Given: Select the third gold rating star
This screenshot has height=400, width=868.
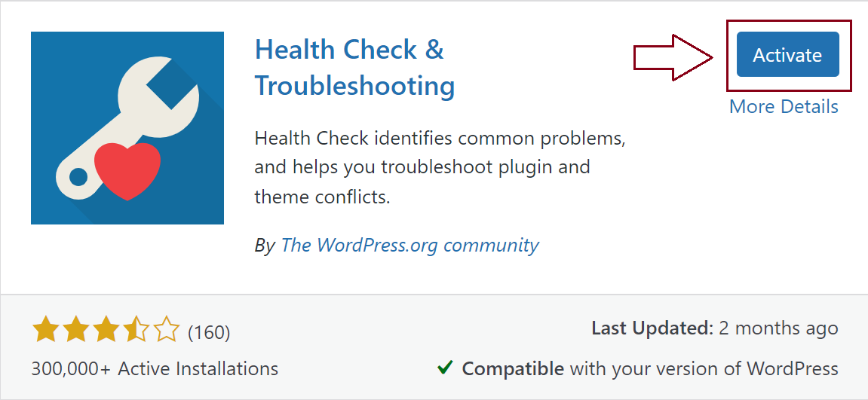Looking at the screenshot, I should click(x=106, y=331).
